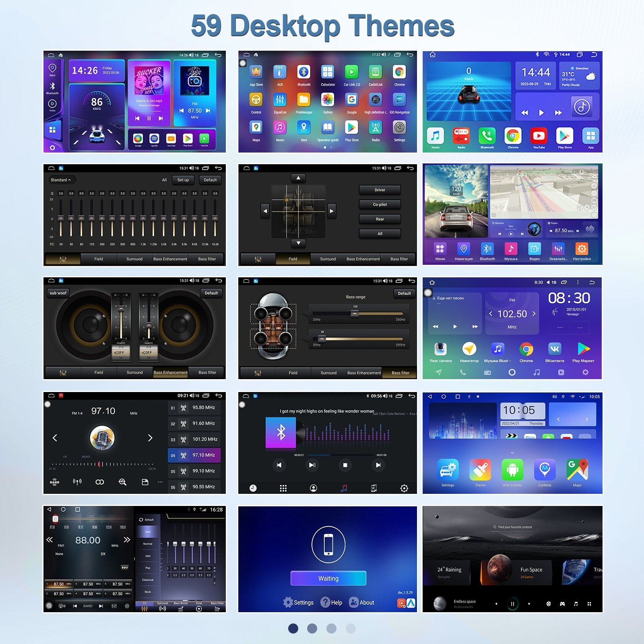Adjust the Bass range slider at 128

(355, 314)
